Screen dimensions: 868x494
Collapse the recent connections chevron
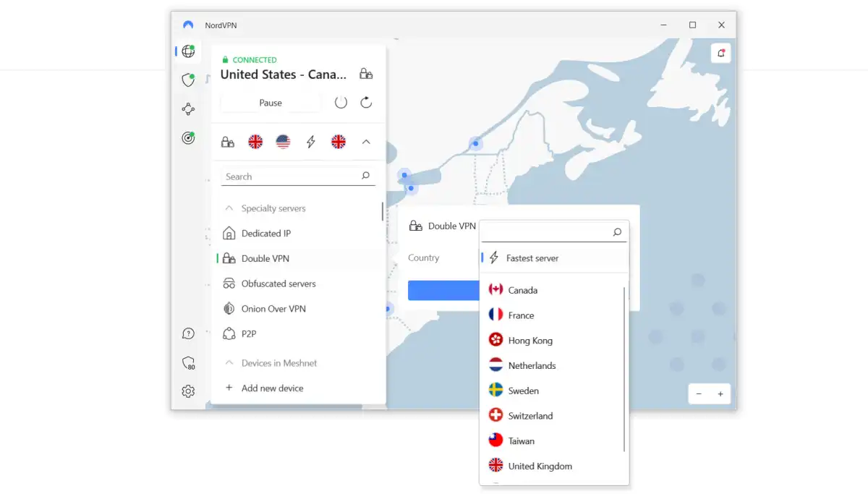pos(366,142)
